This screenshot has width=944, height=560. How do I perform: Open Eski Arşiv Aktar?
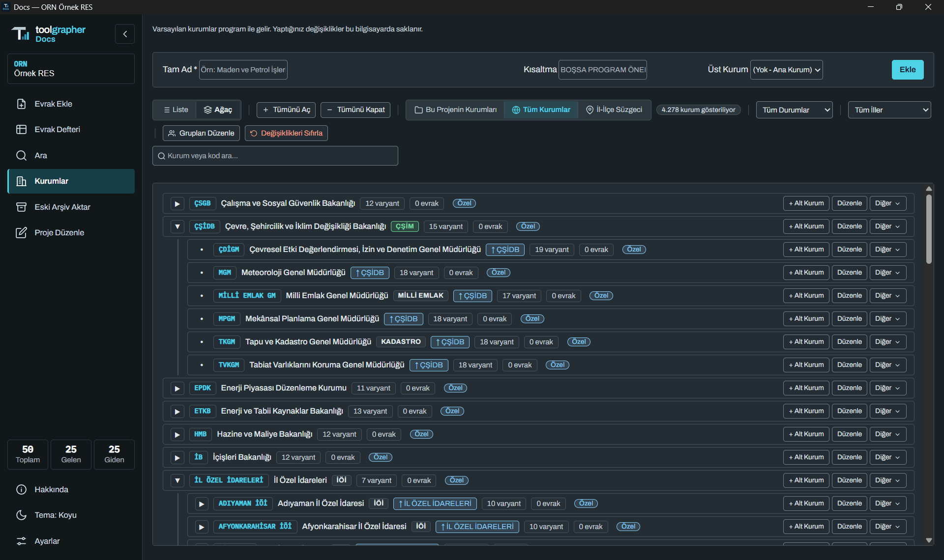(71, 207)
